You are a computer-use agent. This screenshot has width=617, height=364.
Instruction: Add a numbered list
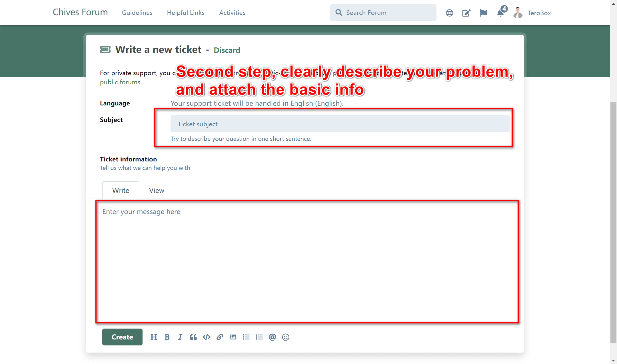point(259,337)
